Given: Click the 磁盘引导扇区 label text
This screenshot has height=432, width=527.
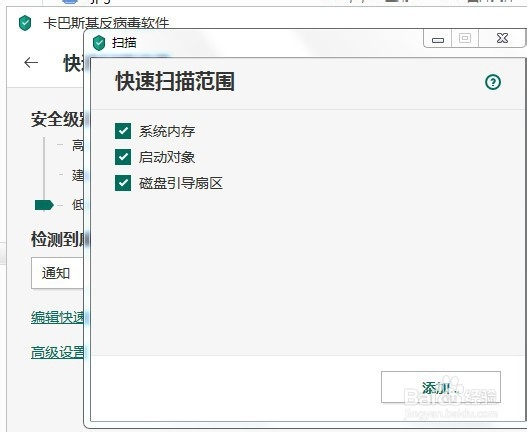Looking at the screenshot, I should pos(181,183).
